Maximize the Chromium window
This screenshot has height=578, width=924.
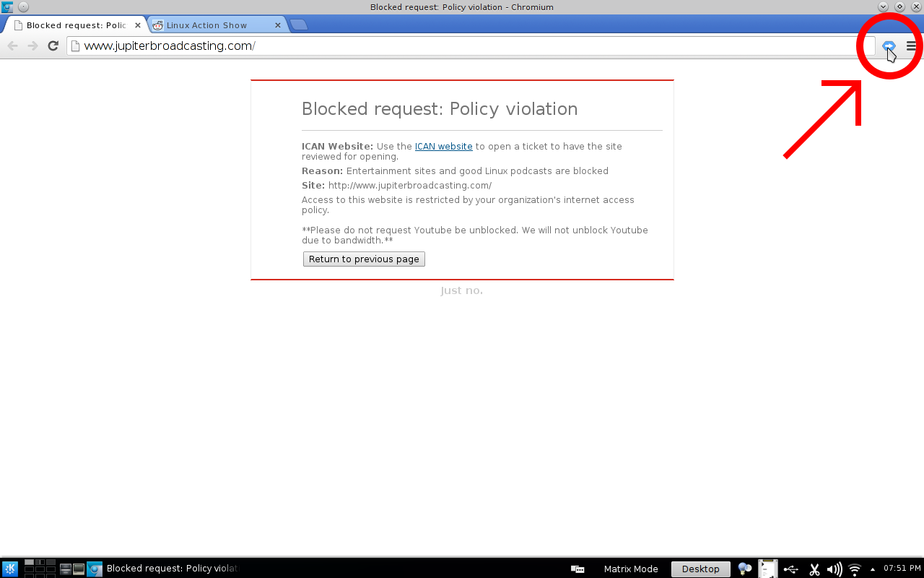899,7
